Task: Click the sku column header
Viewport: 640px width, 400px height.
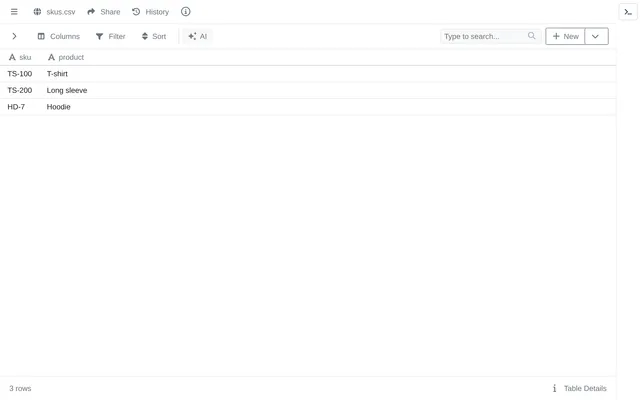Action: pos(20,58)
